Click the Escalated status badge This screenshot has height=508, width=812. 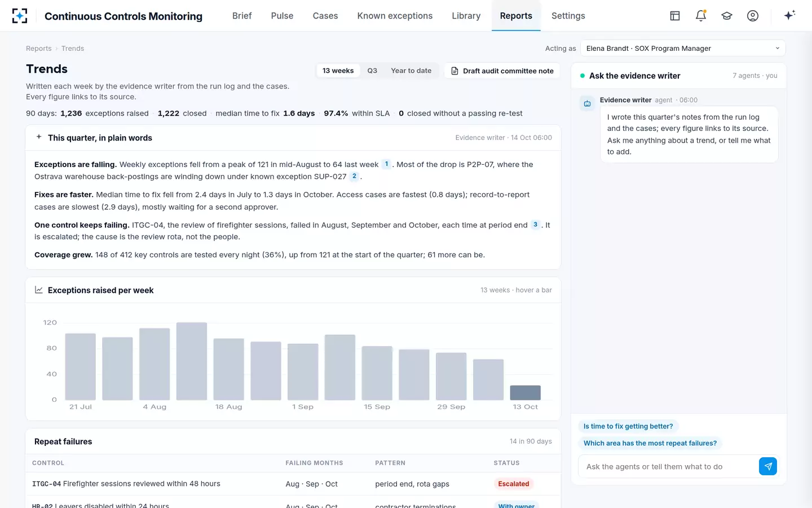[x=514, y=484]
